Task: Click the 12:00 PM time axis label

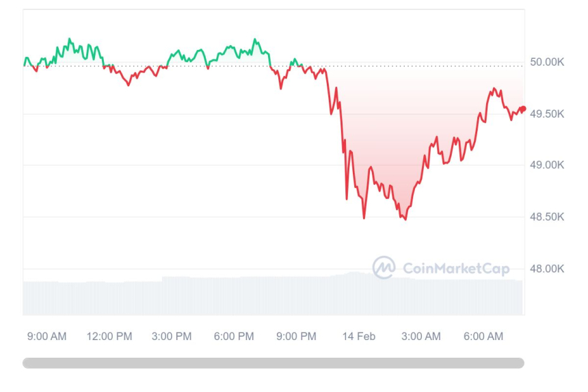Action: [x=109, y=336]
